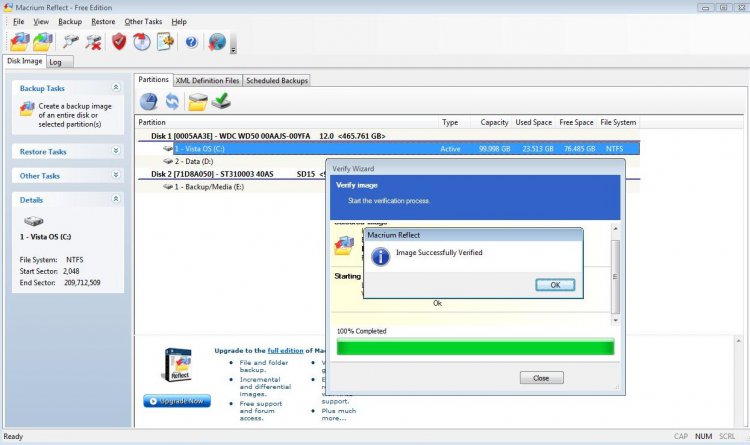Click the hard drive icon in Details panel
Image resolution: width=750 pixels, height=445 pixels.
tap(33, 221)
